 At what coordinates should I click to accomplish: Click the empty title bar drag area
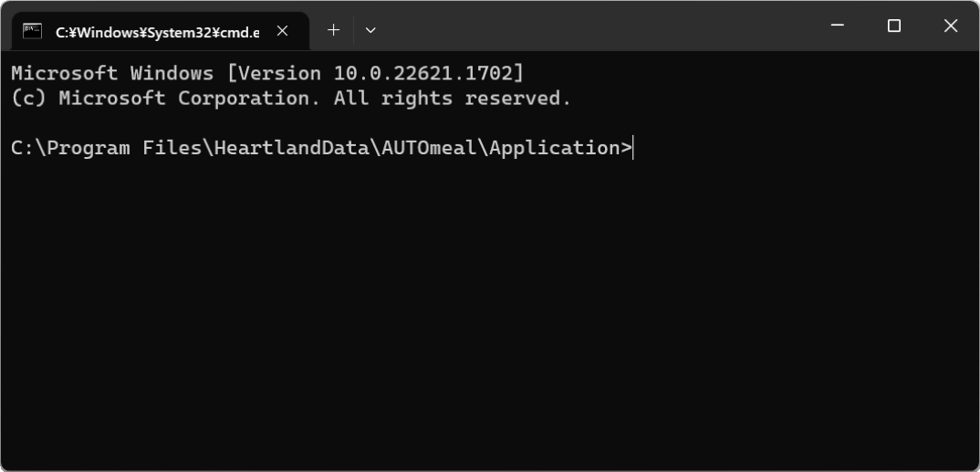pos(593,27)
